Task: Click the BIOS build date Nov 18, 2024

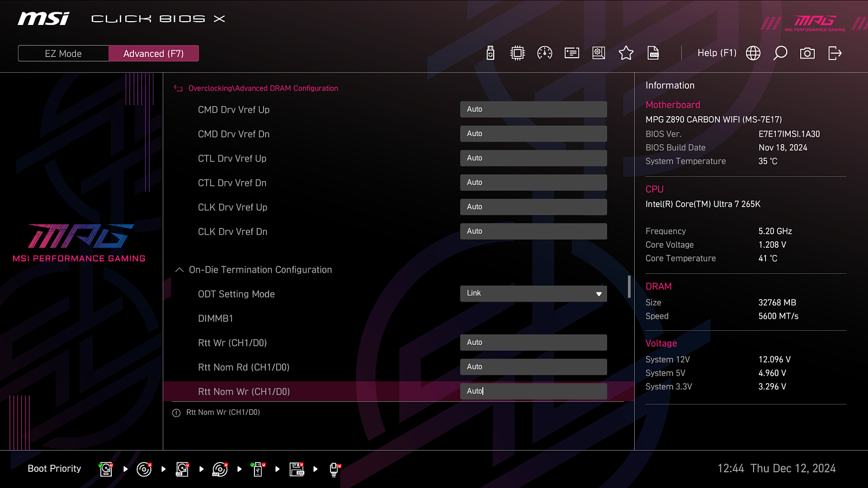Action: click(x=783, y=147)
